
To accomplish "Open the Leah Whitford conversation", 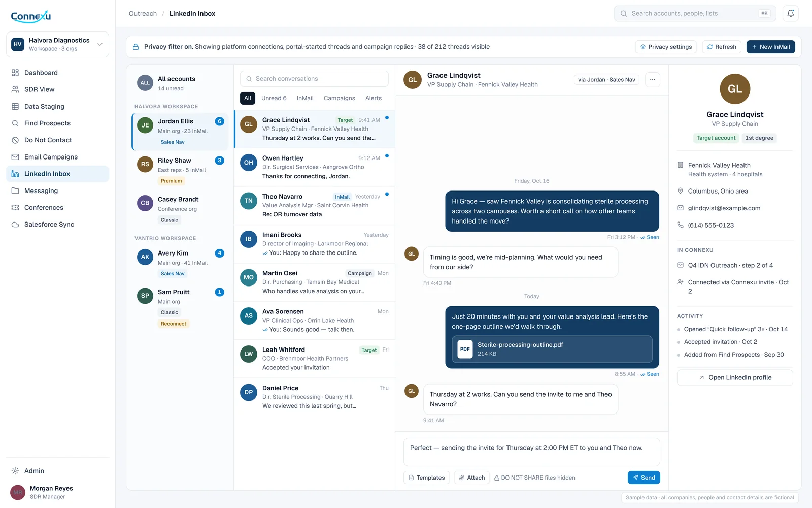I will coord(314,359).
